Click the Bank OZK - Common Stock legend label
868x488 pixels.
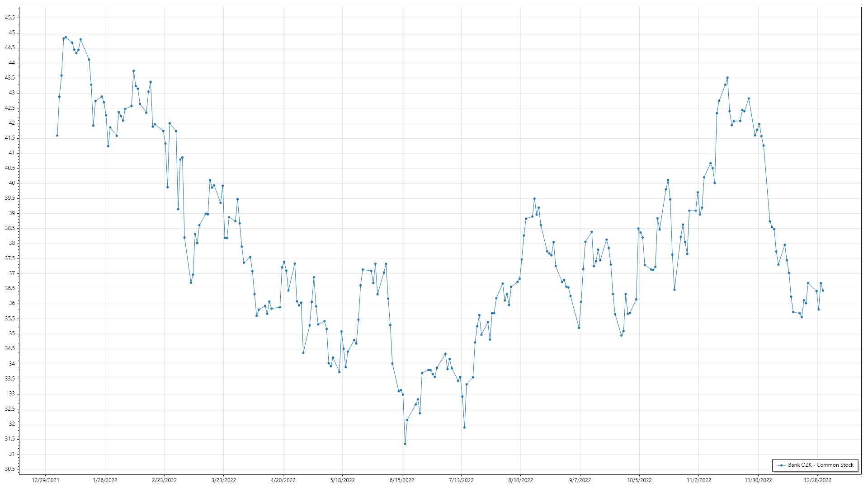pyautogui.click(x=821, y=465)
